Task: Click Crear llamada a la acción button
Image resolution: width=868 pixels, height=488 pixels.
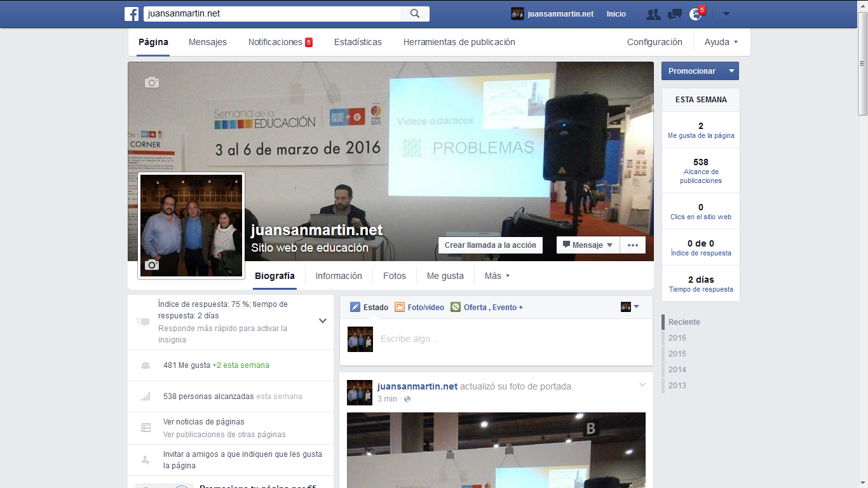Action: 491,245
